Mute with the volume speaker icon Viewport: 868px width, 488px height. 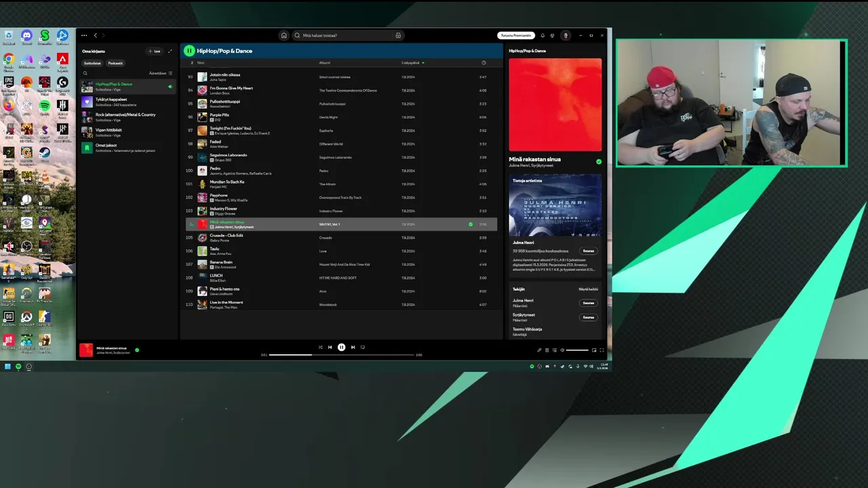(x=562, y=350)
